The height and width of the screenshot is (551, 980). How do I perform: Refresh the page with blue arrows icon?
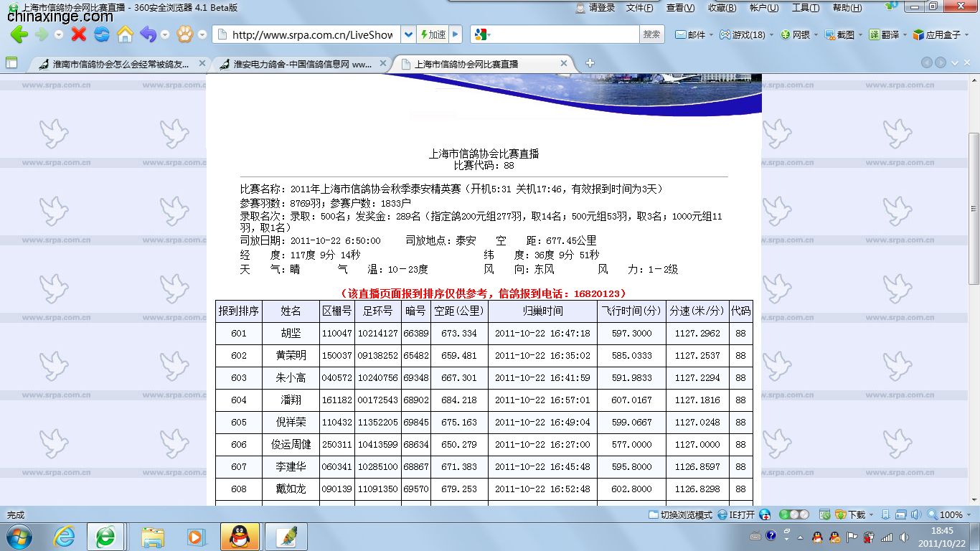coord(102,34)
